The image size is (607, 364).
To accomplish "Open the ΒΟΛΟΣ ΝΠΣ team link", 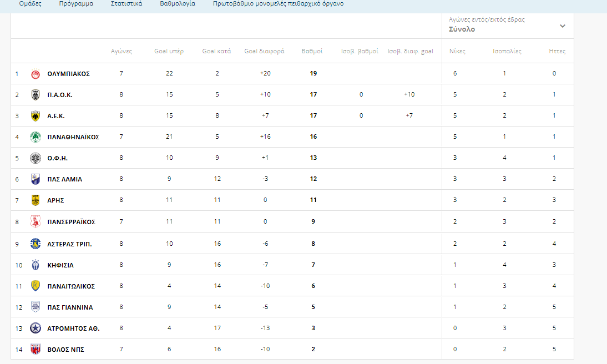I will point(65,349).
